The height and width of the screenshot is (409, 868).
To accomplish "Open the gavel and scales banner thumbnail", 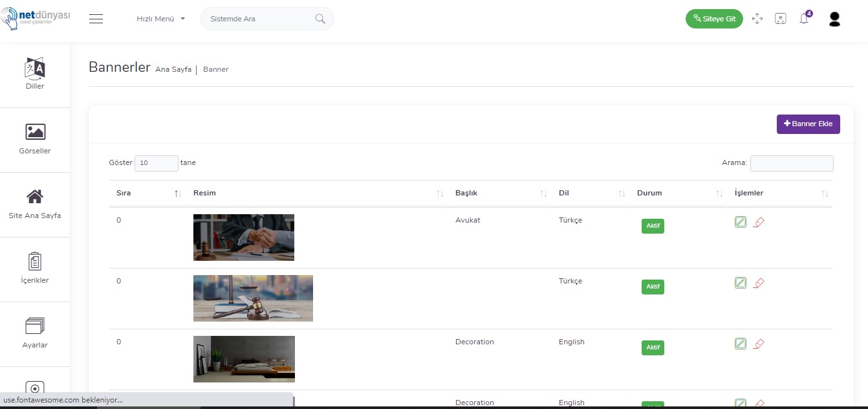I will pyautogui.click(x=253, y=298).
